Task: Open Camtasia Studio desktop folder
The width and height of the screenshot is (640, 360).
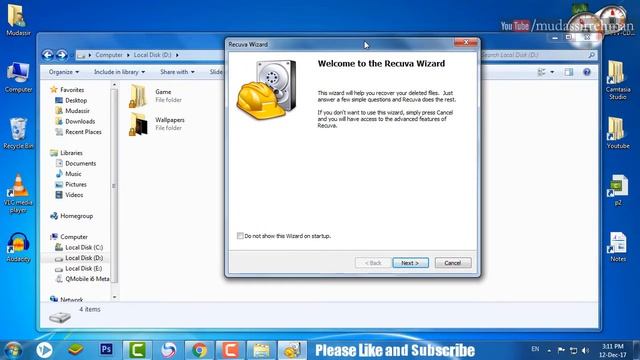Action: pos(618,80)
